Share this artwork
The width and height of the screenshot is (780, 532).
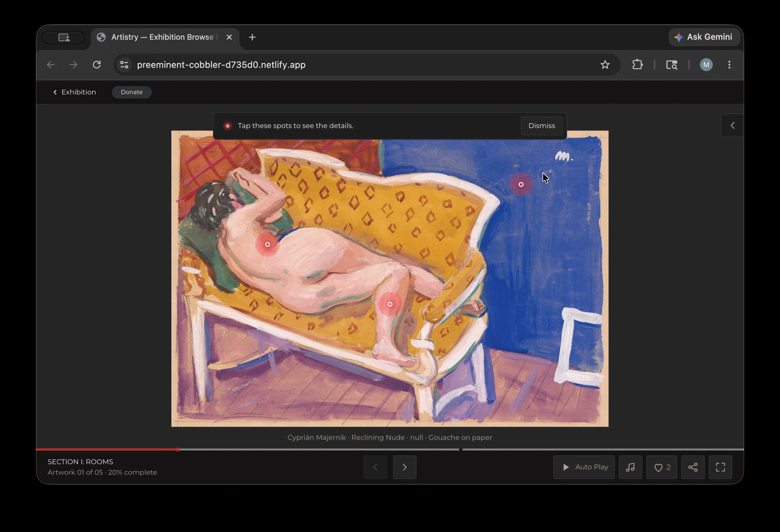[x=693, y=467]
